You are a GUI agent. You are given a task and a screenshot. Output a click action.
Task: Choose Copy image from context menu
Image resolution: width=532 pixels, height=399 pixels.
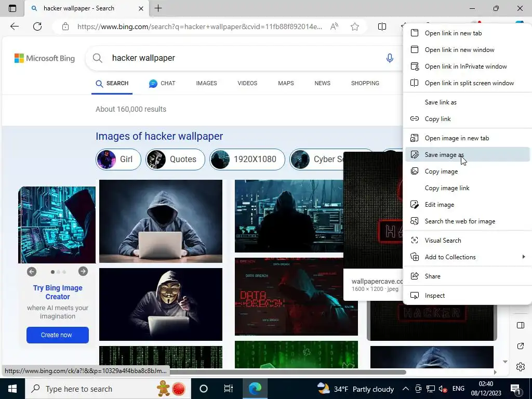[467, 171]
